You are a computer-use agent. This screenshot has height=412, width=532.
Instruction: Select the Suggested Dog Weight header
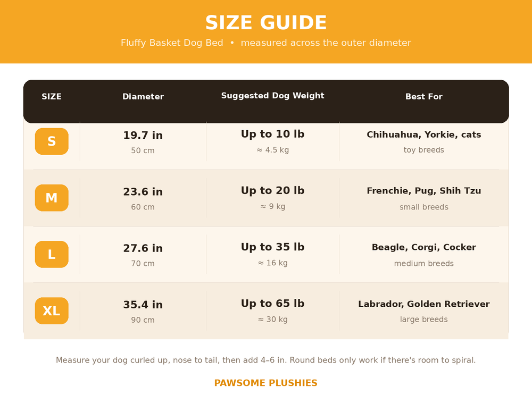(273, 96)
